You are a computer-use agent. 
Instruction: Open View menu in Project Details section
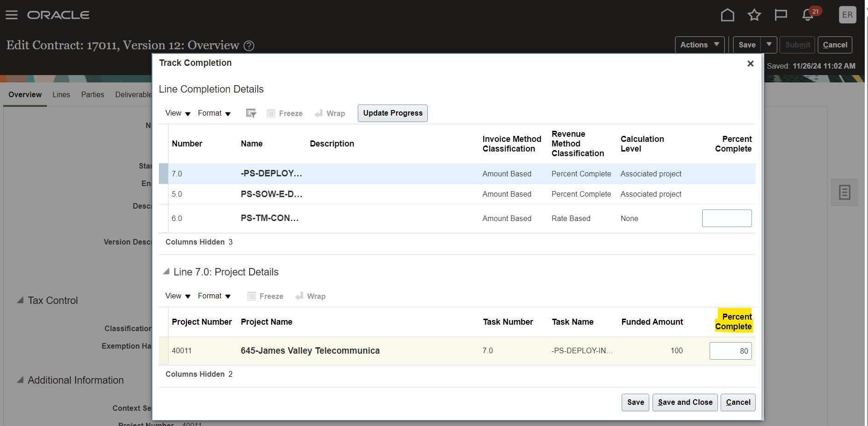(178, 296)
